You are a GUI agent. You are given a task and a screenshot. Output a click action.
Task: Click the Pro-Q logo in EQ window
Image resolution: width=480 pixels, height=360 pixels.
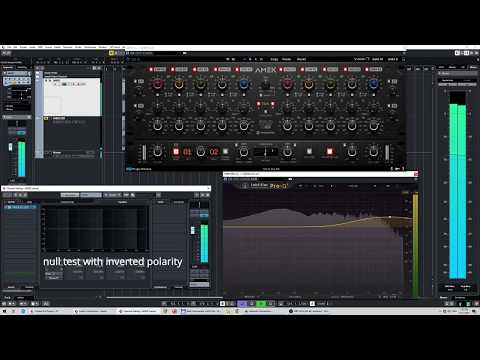coord(278,186)
